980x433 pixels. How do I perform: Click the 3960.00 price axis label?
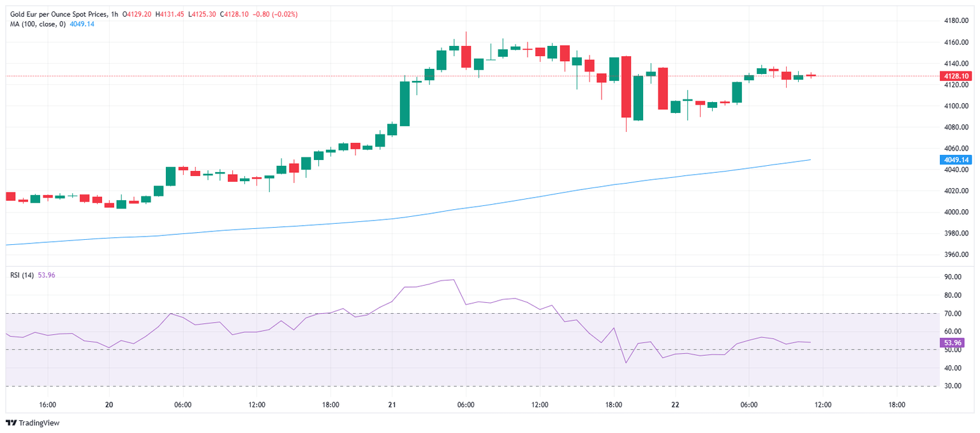[956, 254]
